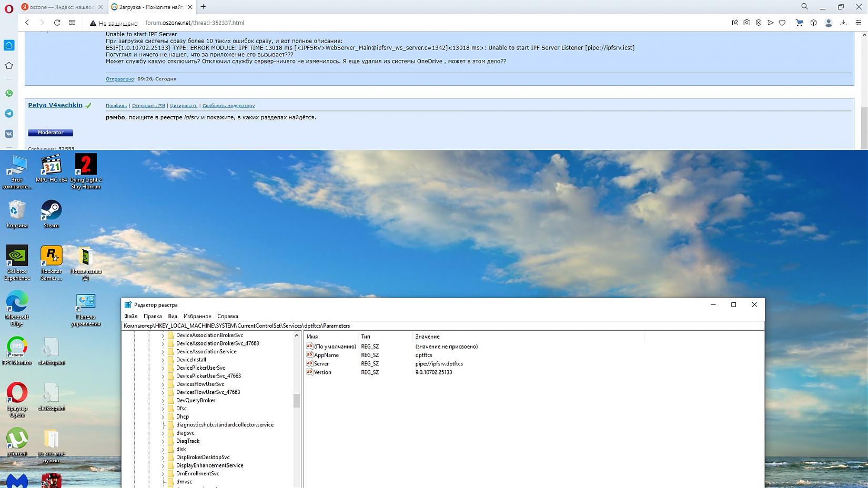Expand the DiagTrack registry key
Screen dimensions: 868x488
tap(163, 441)
